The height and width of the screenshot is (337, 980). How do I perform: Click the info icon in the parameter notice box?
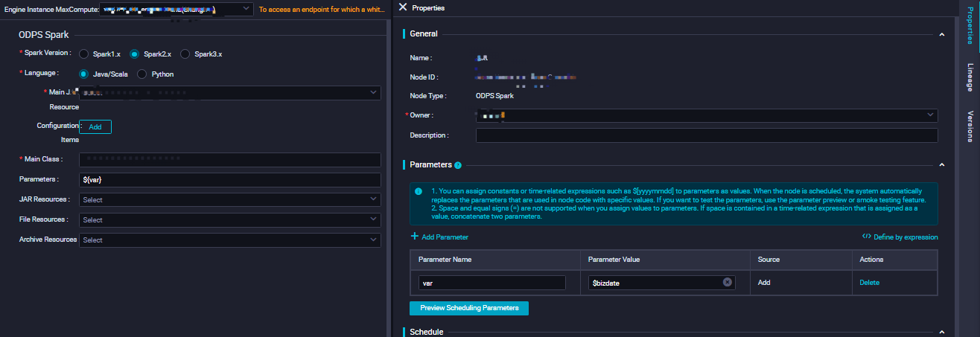(419, 191)
